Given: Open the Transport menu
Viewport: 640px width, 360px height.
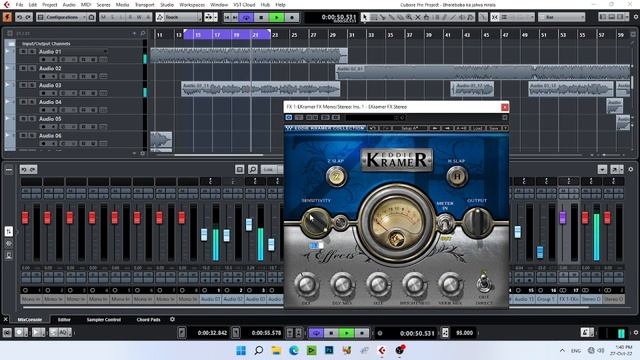Looking at the screenshot, I should point(144,5).
